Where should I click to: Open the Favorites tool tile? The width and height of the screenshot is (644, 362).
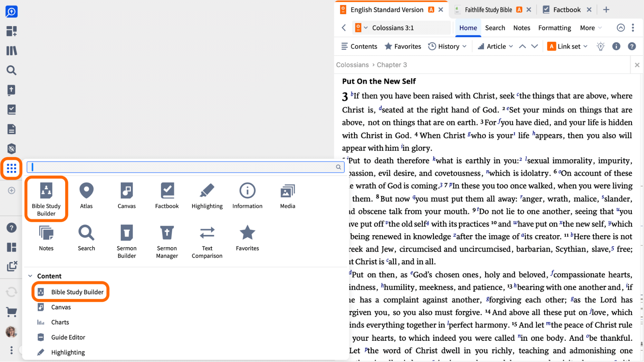tap(247, 238)
